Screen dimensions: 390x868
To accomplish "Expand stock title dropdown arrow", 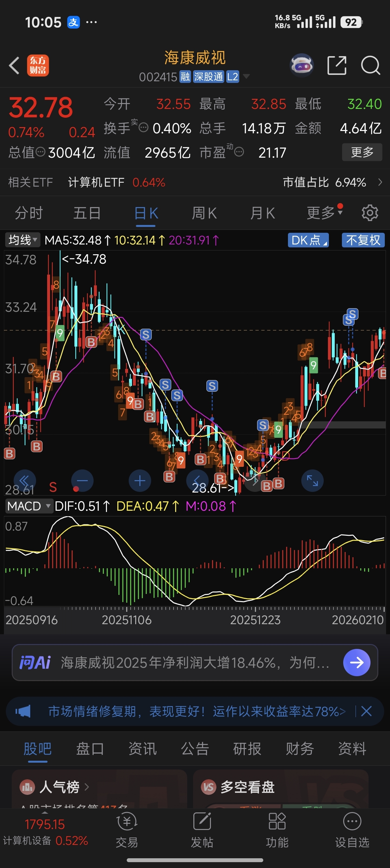I will coord(246,76).
